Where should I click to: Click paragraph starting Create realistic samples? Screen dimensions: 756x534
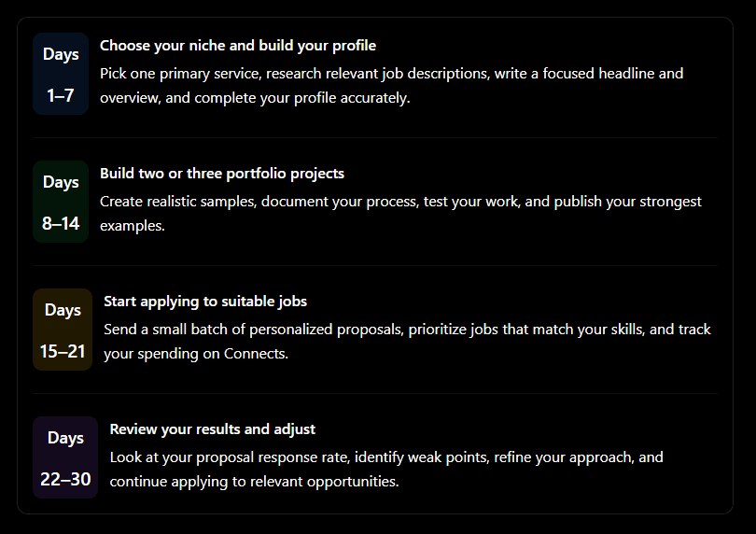point(400,213)
